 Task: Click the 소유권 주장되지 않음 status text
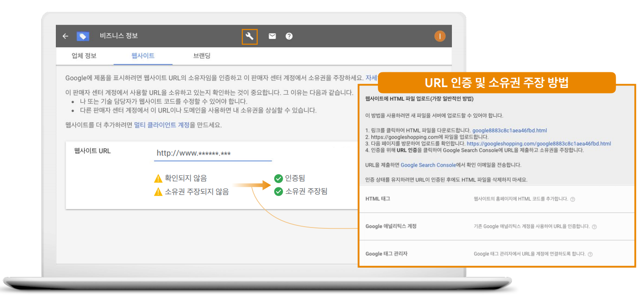[197, 192]
